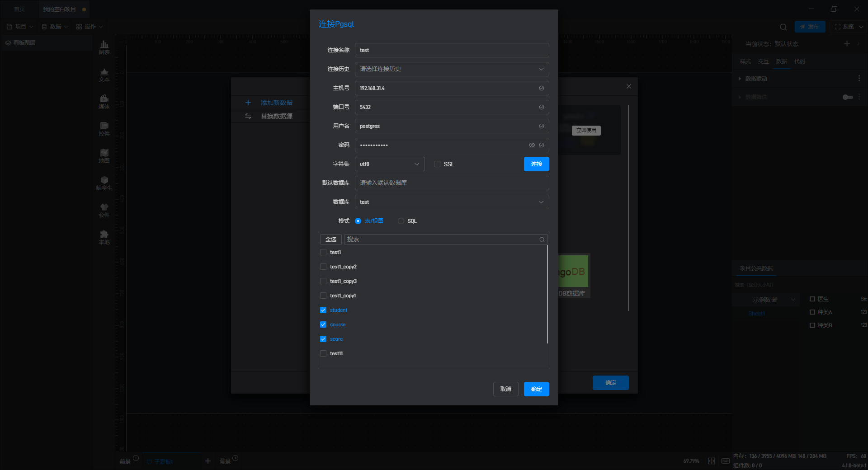Click the 默认数据库 input field

pos(452,183)
